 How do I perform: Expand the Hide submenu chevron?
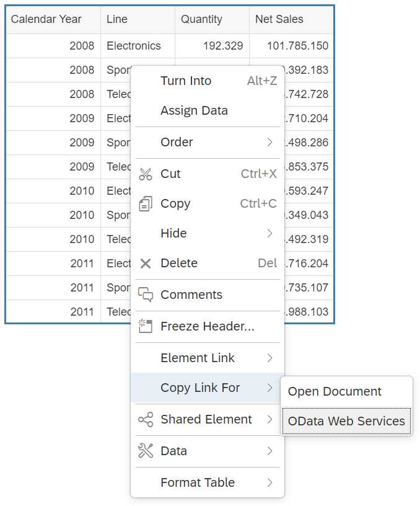(x=270, y=233)
